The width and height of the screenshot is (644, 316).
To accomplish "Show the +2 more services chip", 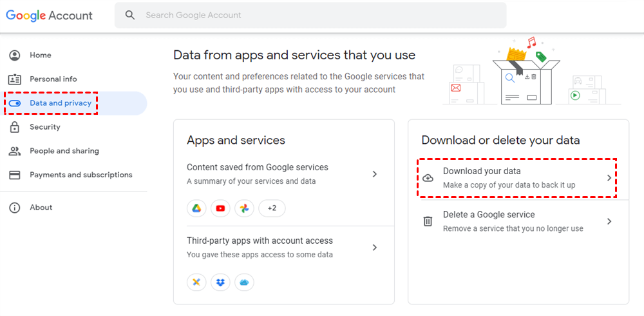I will click(x=272, y=208).
